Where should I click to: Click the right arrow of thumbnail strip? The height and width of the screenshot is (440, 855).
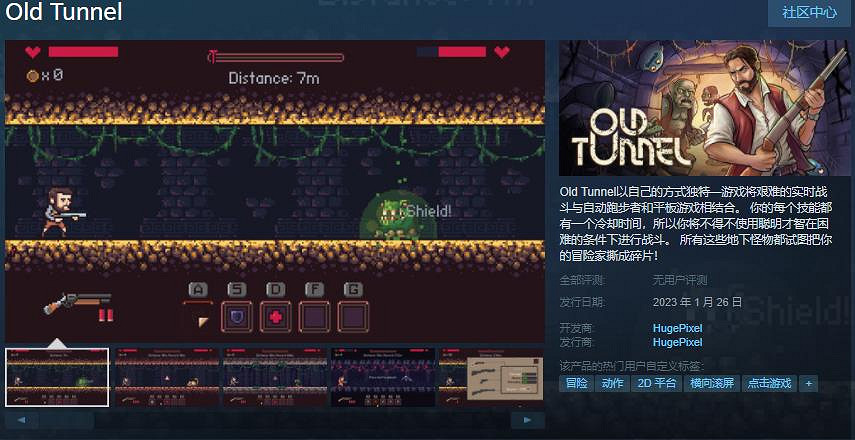pyautogui.click(x=527, y=420)
